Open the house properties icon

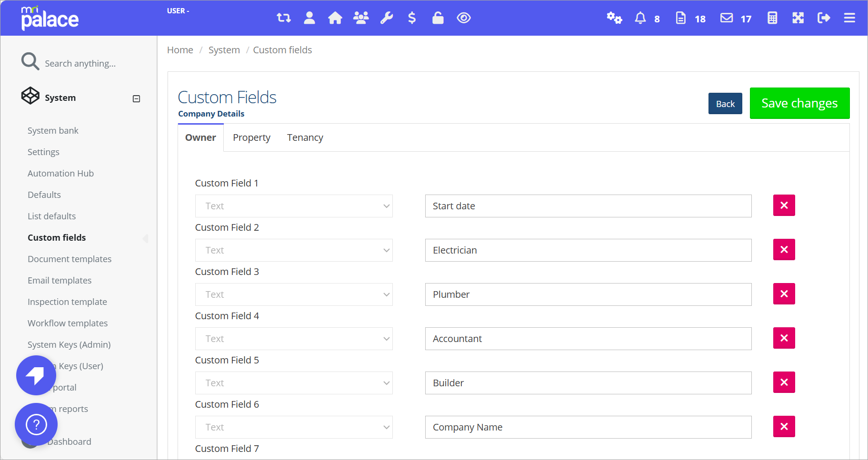335,18
